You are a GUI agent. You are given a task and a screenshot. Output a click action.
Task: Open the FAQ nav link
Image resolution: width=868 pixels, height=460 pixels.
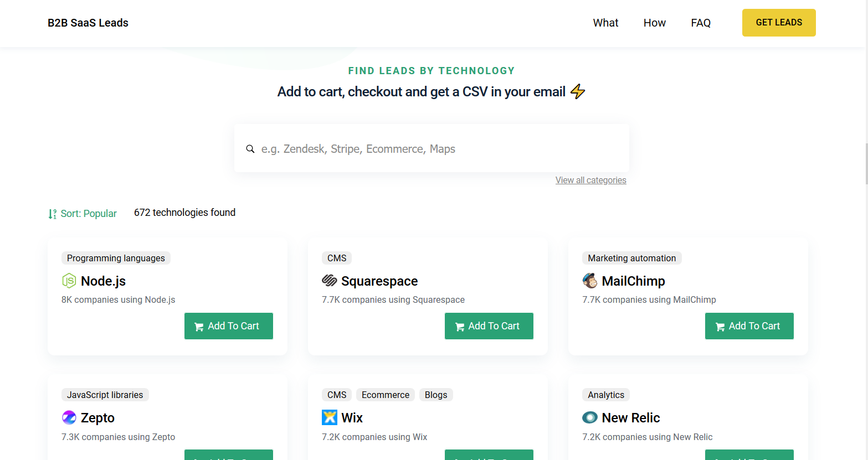701,23
